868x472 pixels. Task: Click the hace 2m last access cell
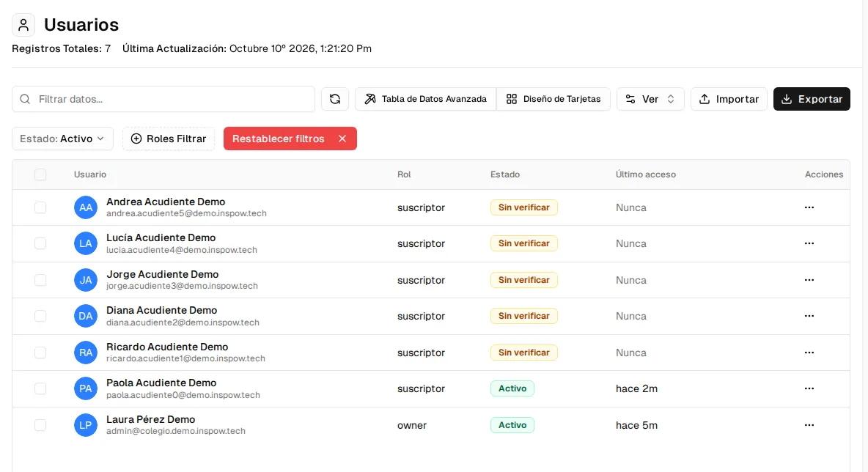[636, 389]
